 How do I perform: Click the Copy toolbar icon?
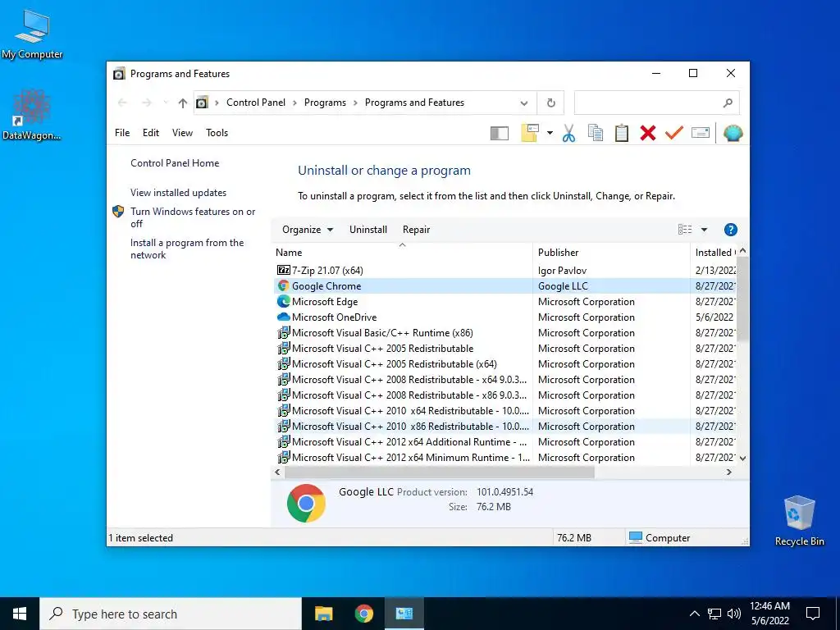(x=596, y=133)
